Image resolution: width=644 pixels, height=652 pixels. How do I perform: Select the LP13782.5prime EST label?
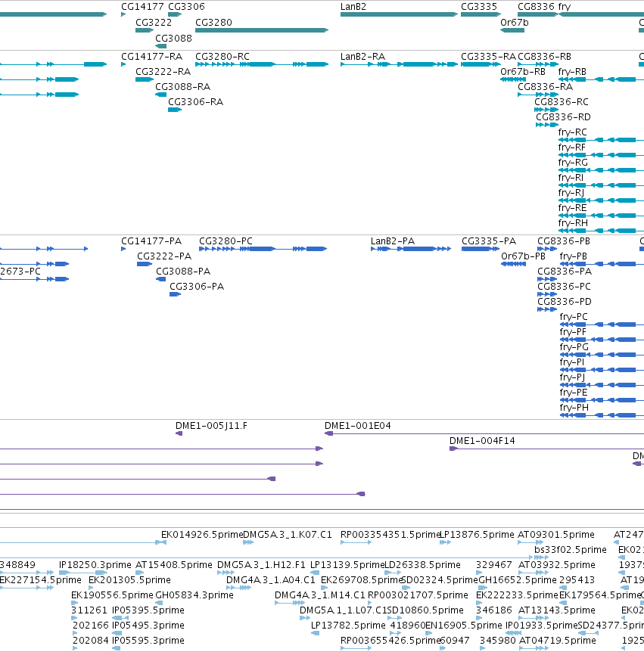click(348, 626)
